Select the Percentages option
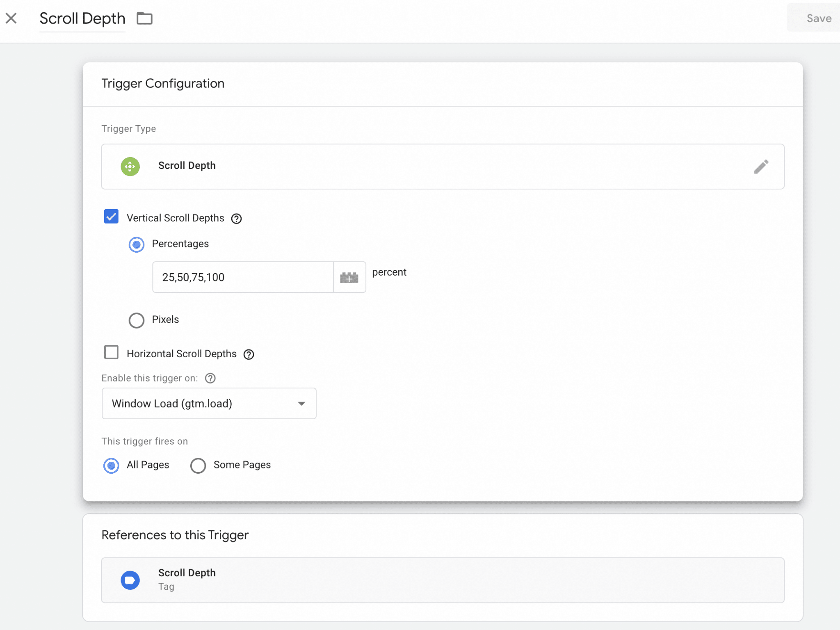Image resolution: width=840 pixels, height=630 pixels. point(136,244)
